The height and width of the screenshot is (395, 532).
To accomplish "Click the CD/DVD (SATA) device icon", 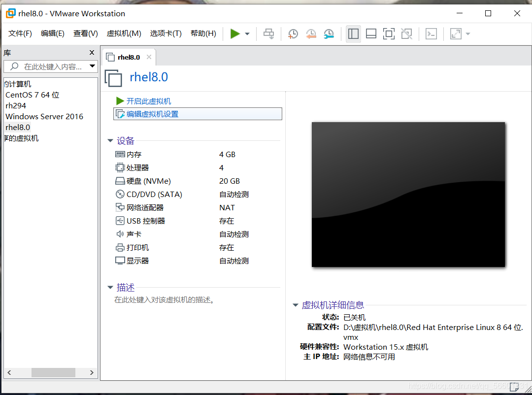I will [x=120, y=194].
